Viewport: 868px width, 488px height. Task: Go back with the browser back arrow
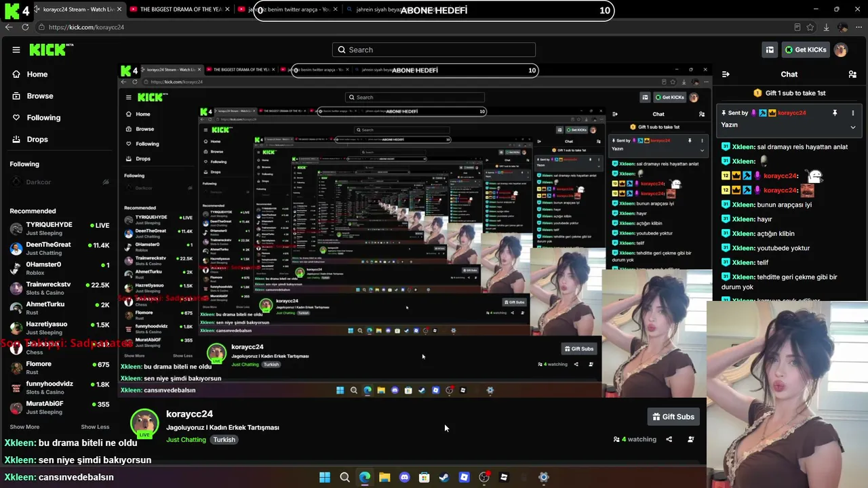click(x=9, y=27)
